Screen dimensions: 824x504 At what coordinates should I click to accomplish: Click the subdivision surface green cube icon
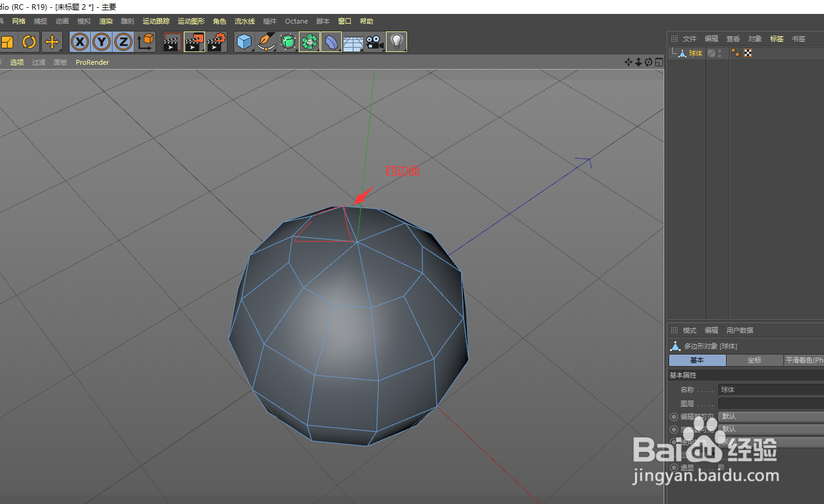click(288, 42)
